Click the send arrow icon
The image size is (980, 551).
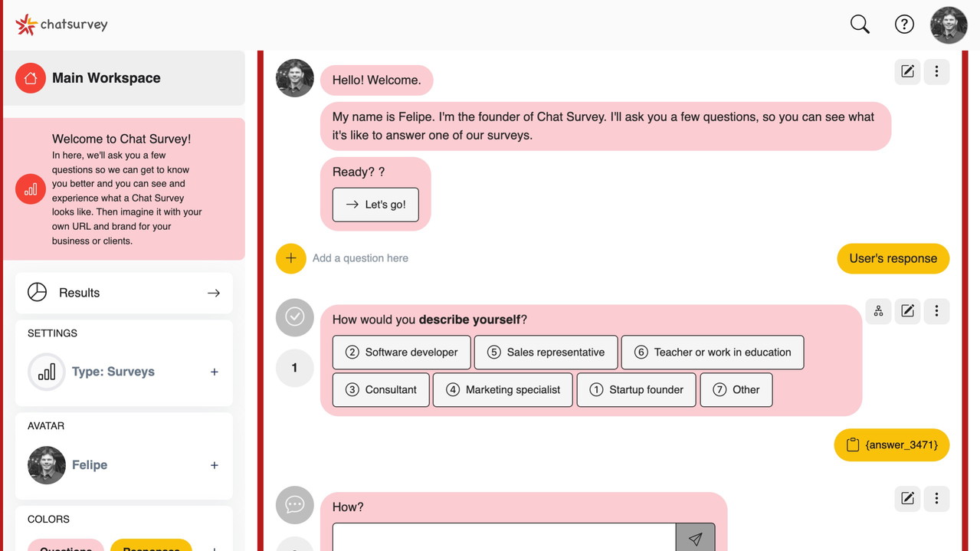695,539
